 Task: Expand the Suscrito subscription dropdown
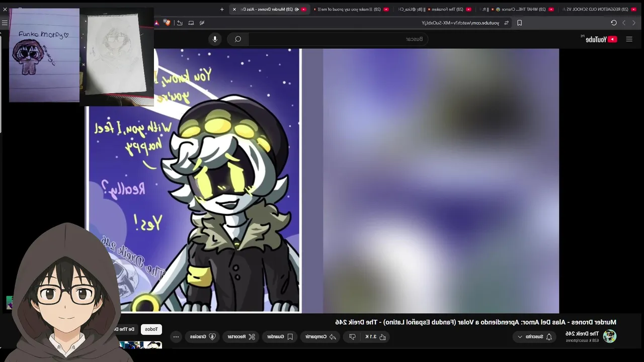pyautogui.click(x=534, y=337)
